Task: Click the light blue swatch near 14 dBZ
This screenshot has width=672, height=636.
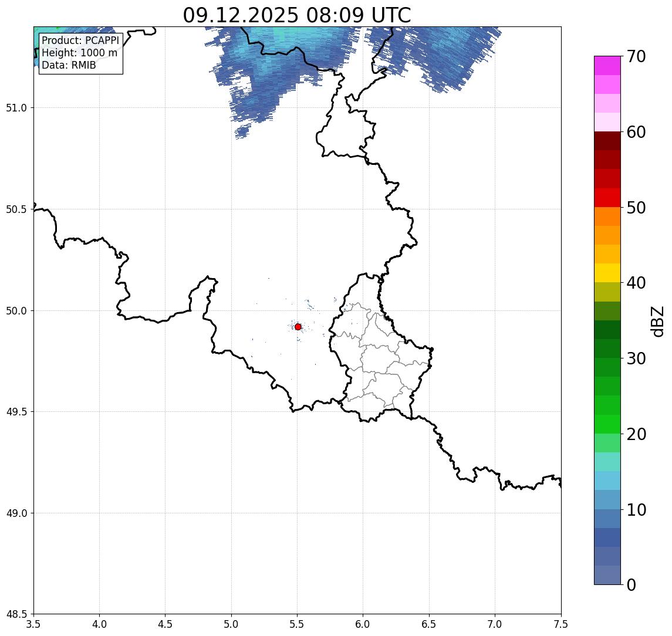Action: pyautogui.click(x=607, y=481)
